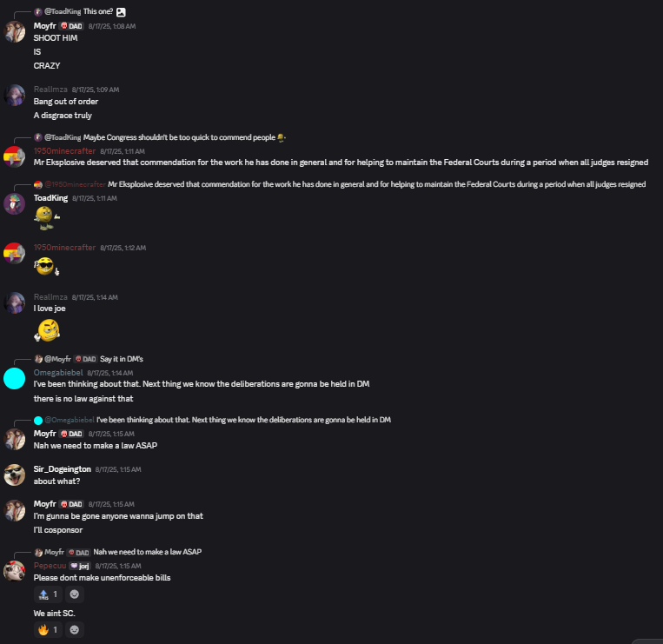
Task: Click the sunglasses emoji sent by 1950minecrafter
Action: pyautogui.click(x=47, y=267)
